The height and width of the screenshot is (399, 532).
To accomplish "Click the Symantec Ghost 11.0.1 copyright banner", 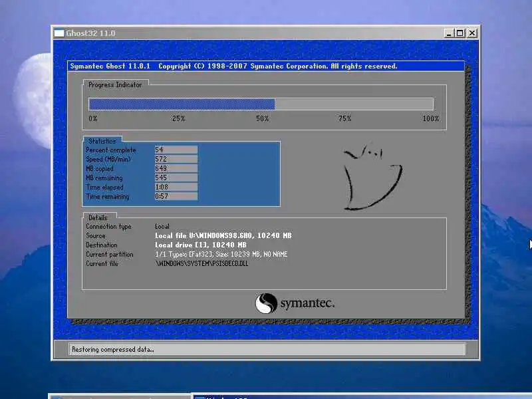I will pos(266,66).
